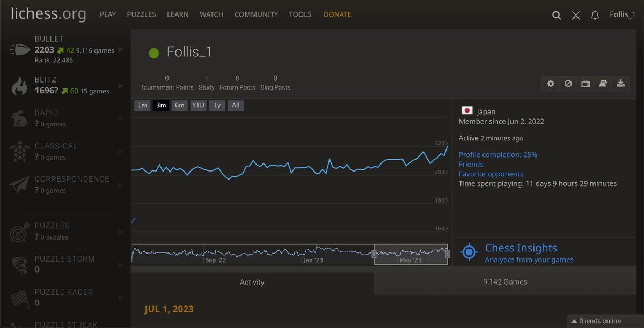This screenshot has height=328, width=644.
Task: Expand the Bullet rating arrow
Action: pyautogui.click(x=120, y=50)
